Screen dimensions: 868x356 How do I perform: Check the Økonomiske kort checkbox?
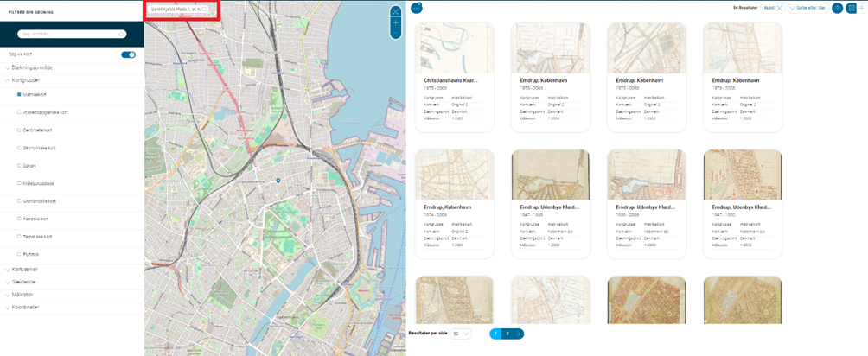pyautogui.click(x=19, y=148)
